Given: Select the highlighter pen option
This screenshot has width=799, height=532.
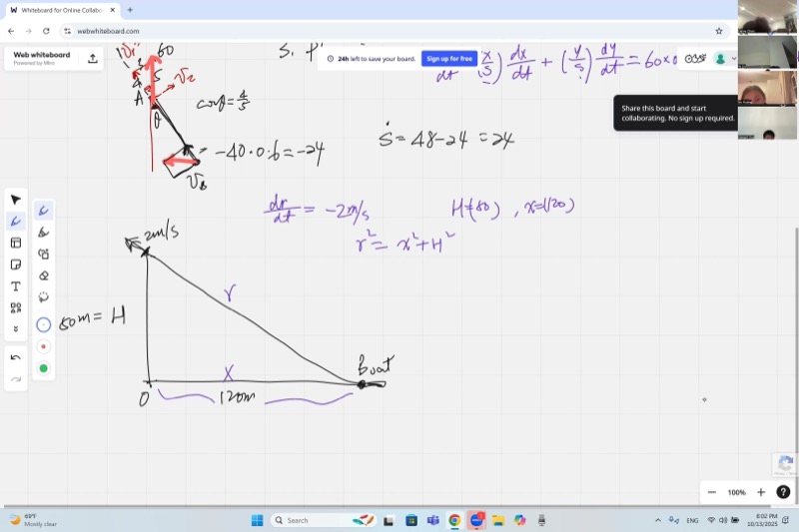Looking at the screenshot, I should click(x=43, y=232).
